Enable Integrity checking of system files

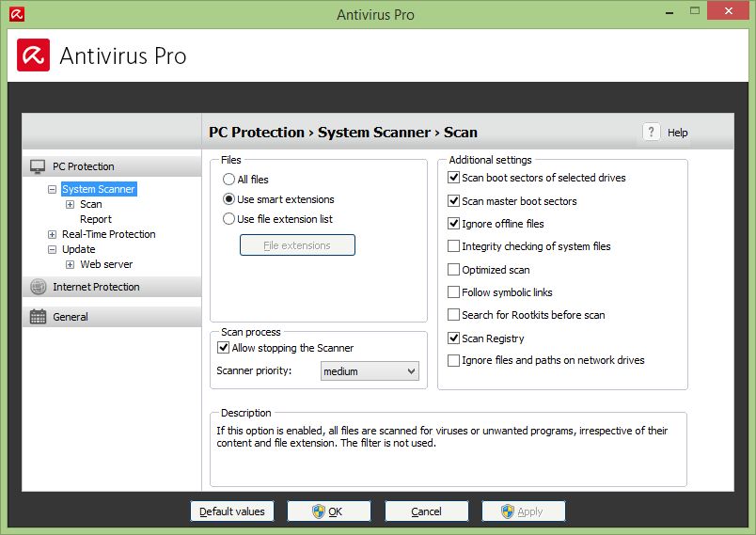tap(453, 246)
